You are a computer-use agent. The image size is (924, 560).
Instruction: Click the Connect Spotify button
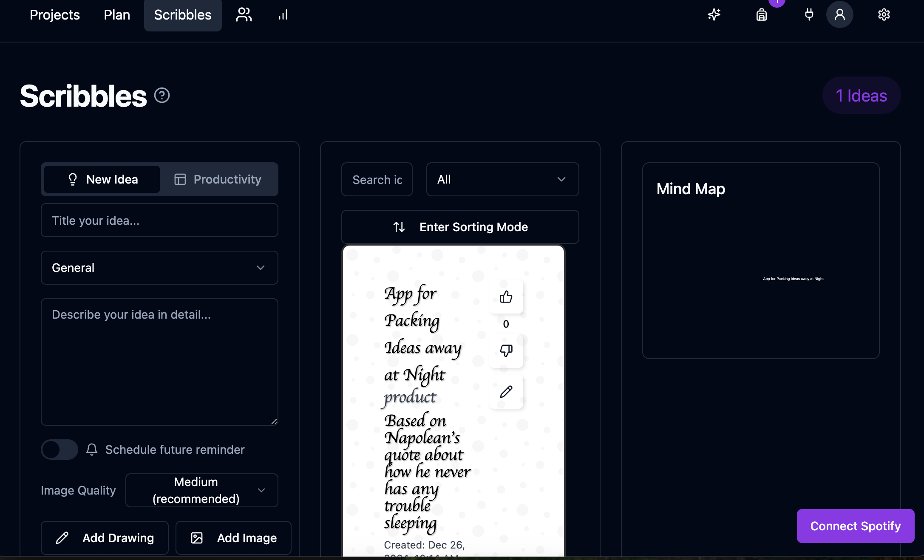tap(855, 526)
